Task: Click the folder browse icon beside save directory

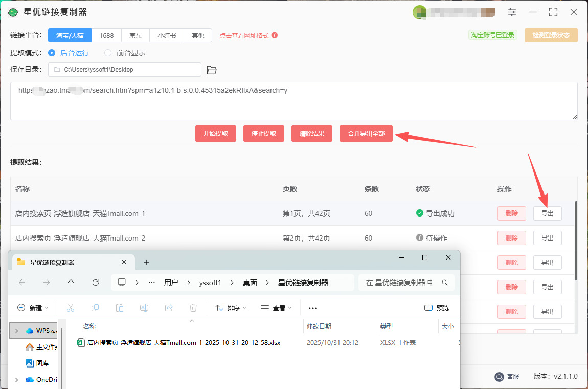Action: [212, 70]
